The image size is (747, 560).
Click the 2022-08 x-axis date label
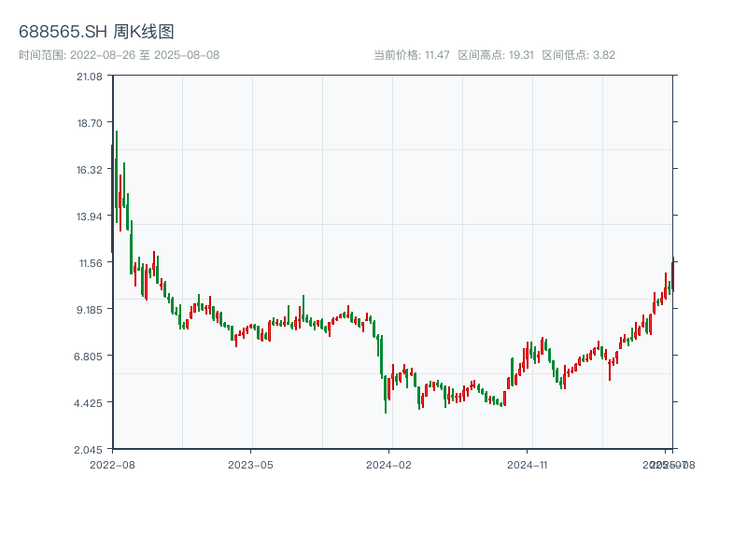point(112,464)
